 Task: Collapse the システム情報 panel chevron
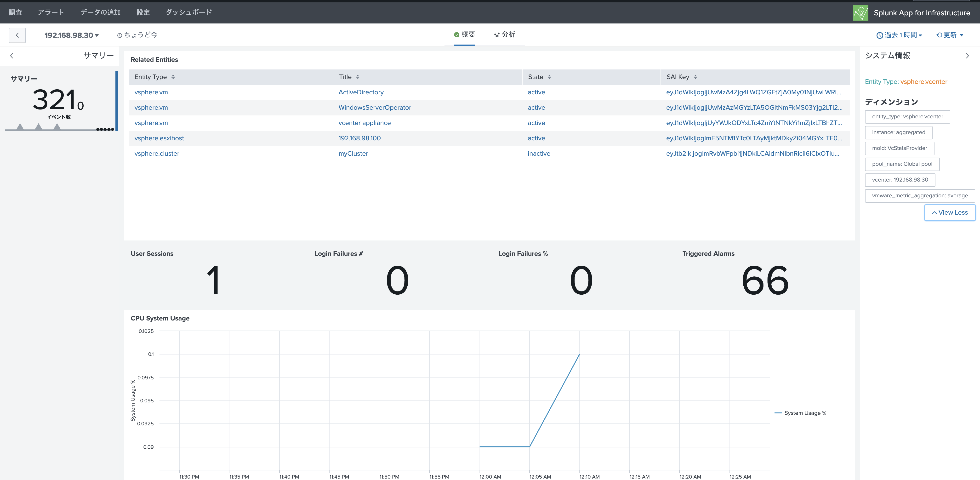point(967,56)
